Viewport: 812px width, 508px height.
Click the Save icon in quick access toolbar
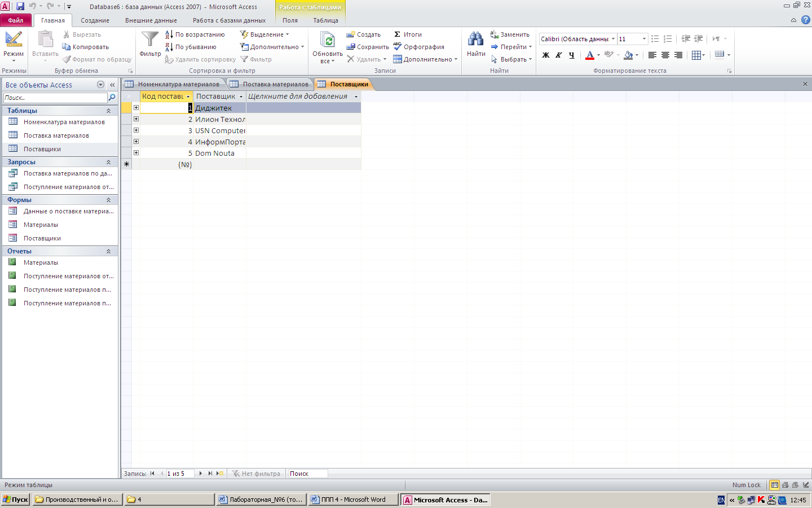point(20,6)
